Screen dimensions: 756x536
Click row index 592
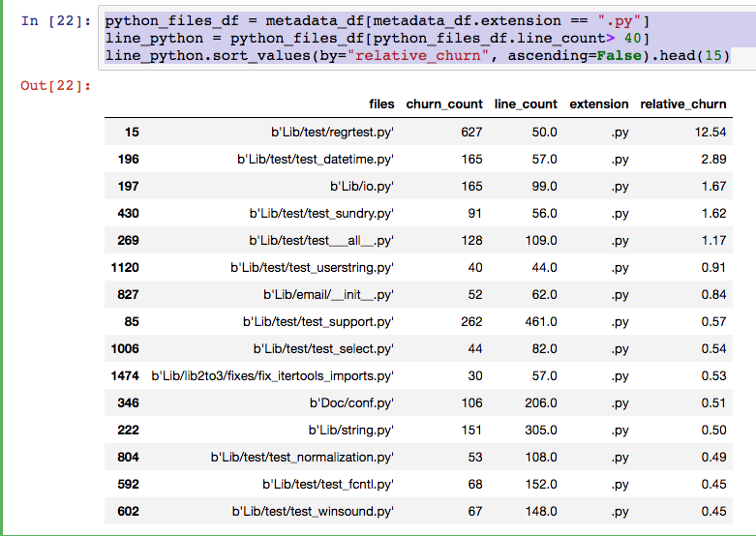point(128,484)
